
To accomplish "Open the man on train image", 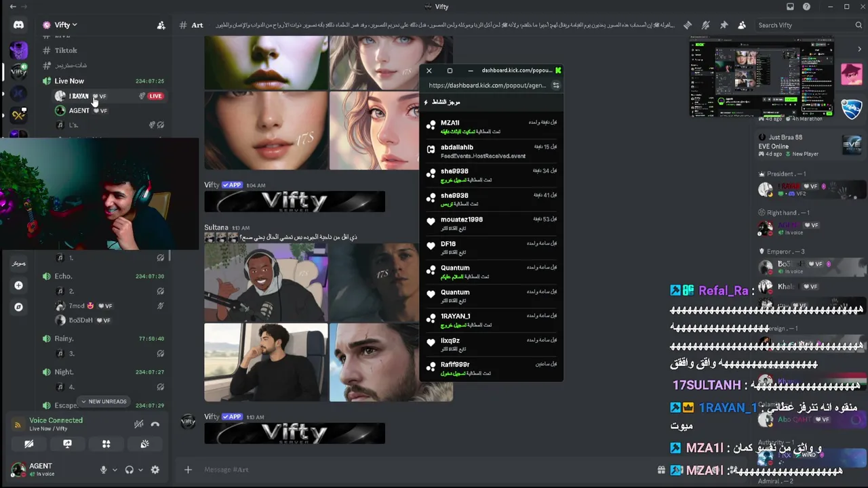I will click(x=266, y=363).
